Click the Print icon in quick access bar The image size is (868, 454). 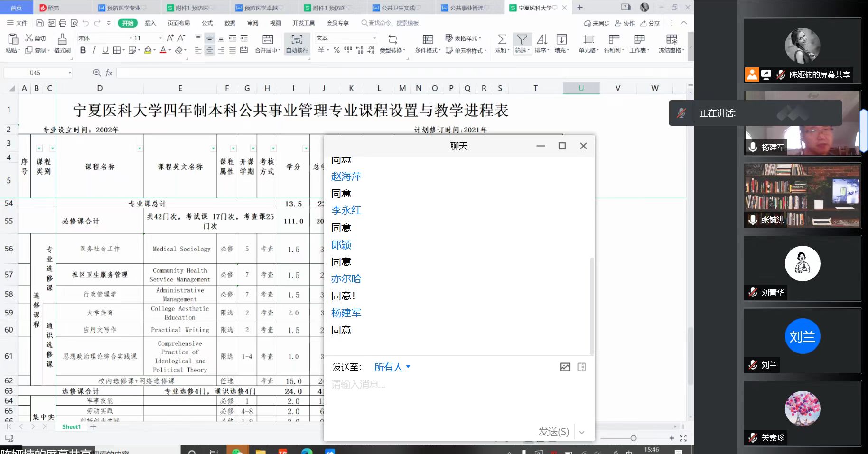63,23
